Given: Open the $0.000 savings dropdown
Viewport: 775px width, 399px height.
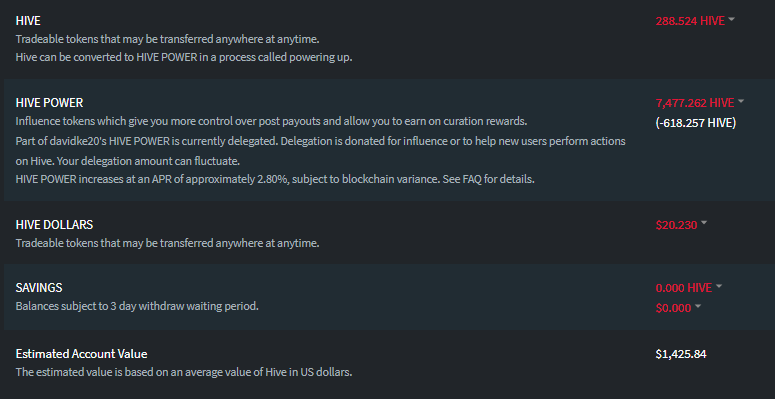Looking at the screenshot, I should [673, 308].
